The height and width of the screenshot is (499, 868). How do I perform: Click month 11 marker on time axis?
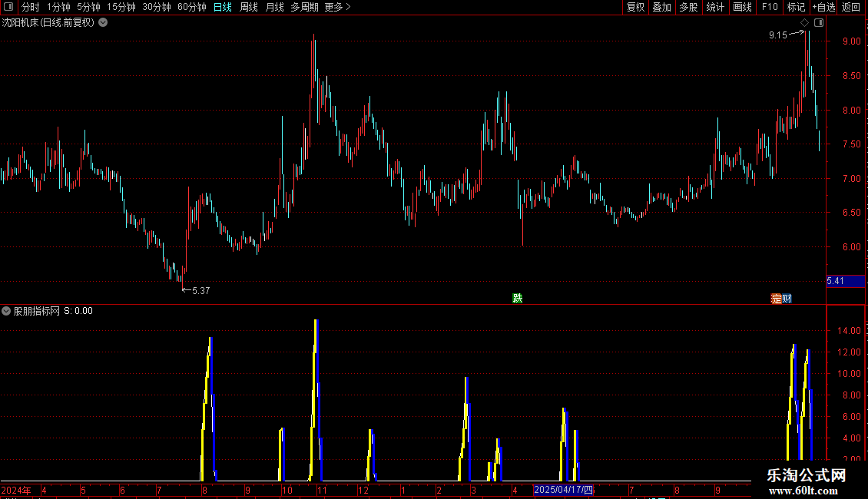click(322, 490)
